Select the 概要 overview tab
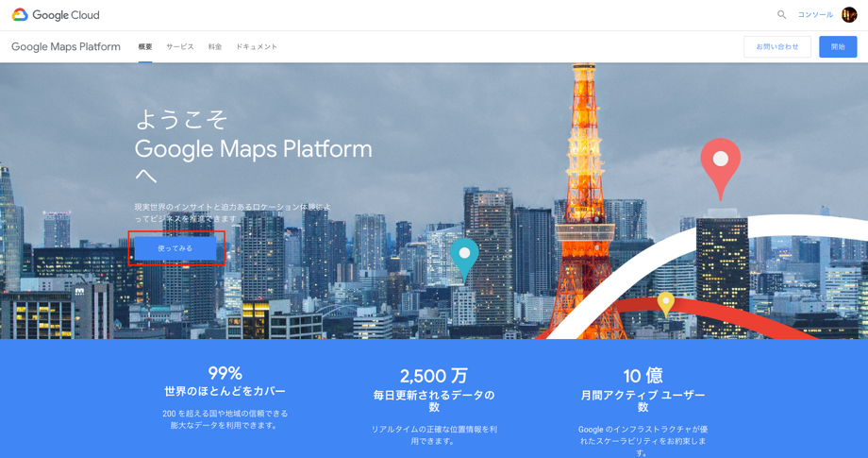 pos(145,47)
